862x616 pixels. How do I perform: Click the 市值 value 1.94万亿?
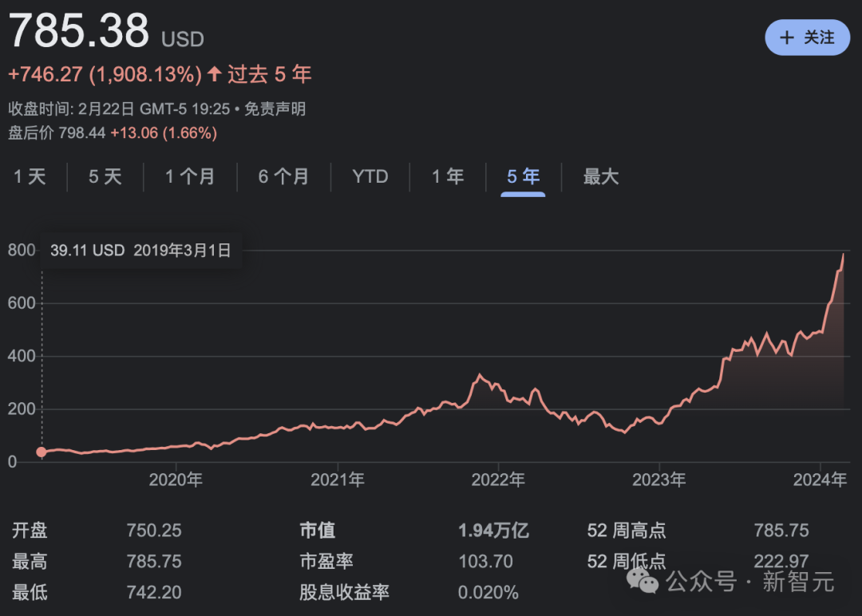click(493, 531)
